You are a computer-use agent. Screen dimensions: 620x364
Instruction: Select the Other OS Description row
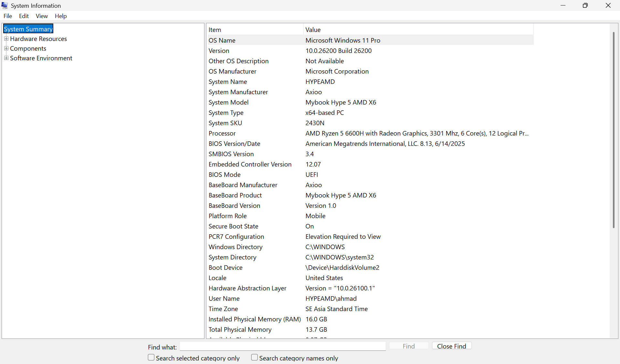tap(370, 61)
